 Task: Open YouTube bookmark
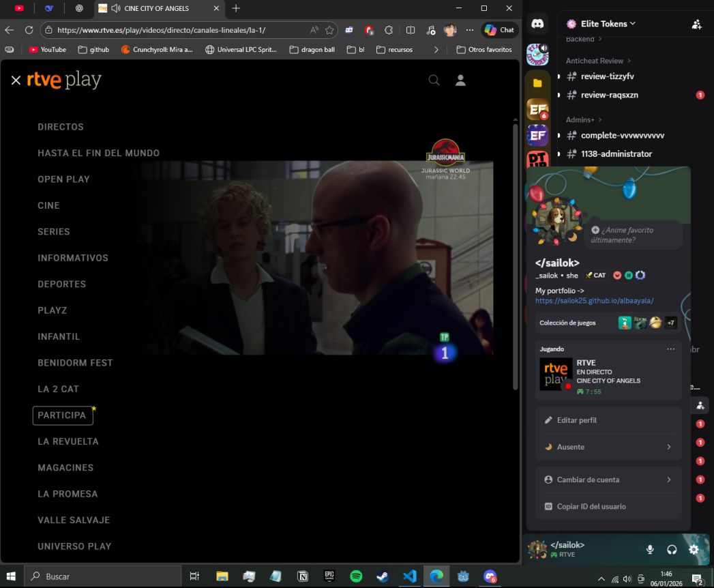[x=47, y=50]
